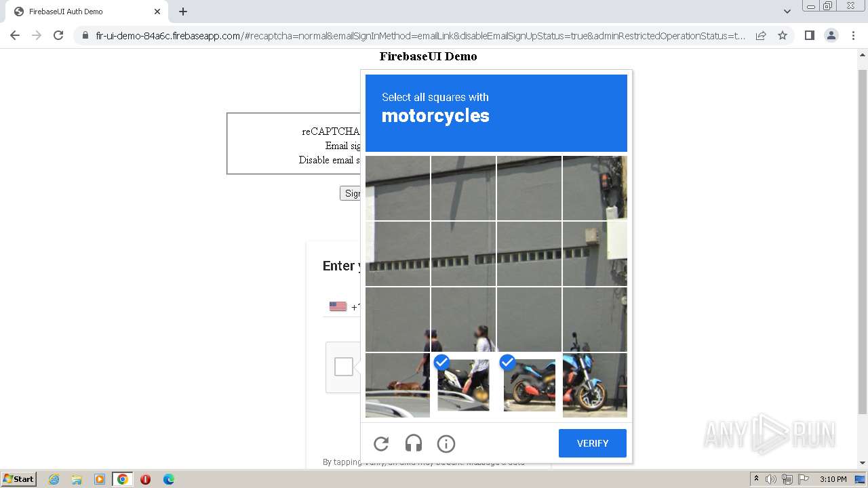Open the Windows Start menu
Screen dimensions: 868x488
tap(18, 479)
